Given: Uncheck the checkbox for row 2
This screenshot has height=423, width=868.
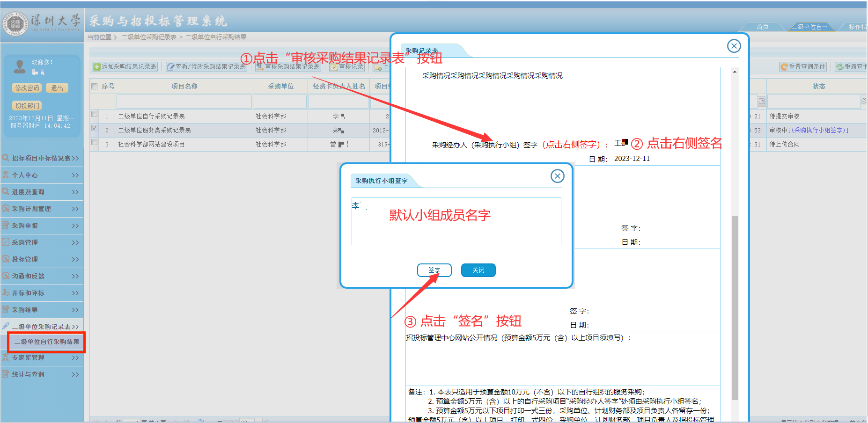Looking at the screenshot, I should pyautogui.click(x=95, y=128).
